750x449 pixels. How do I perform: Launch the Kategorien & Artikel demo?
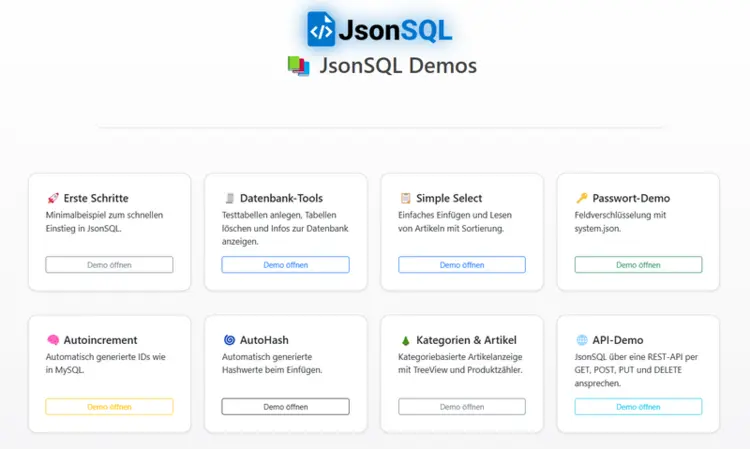coord(461,407)
